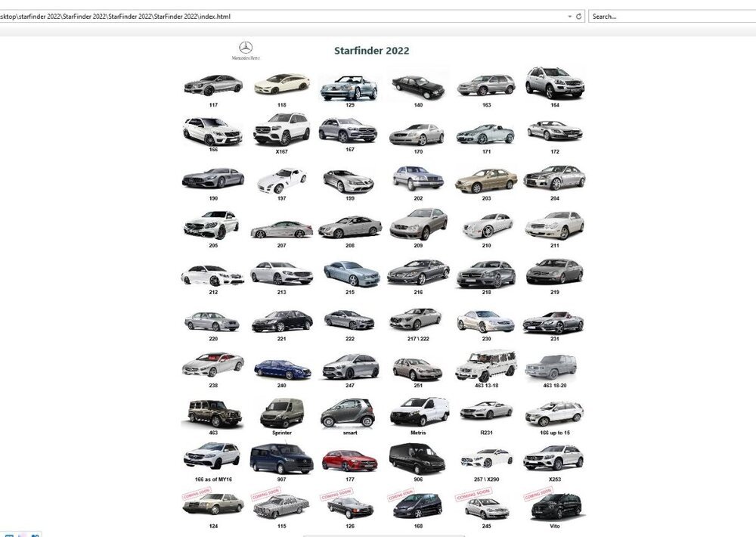This screenshot has height=537, width=756.
Task: Select the '463 18-20' G-Class entry
Action: pos(554,385)
